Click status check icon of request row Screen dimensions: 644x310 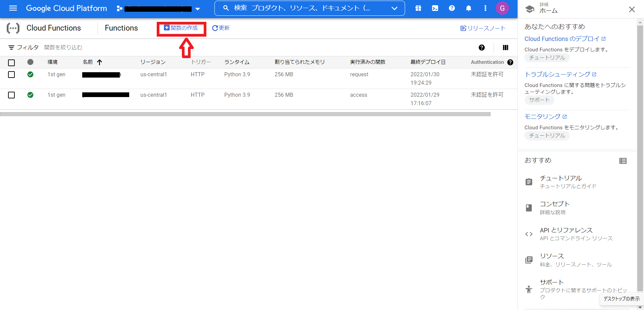30,75
